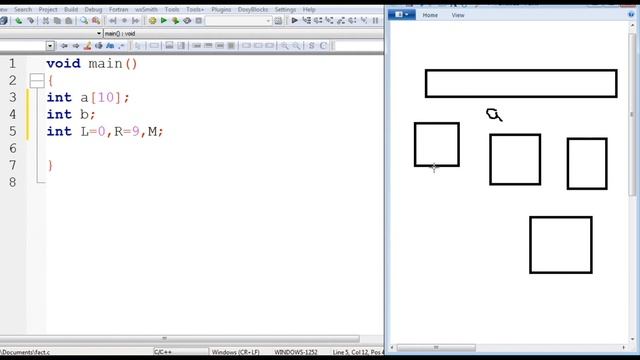Click the Copy icon in the toolbar
640x360 pixels.
tap(57, 20)
